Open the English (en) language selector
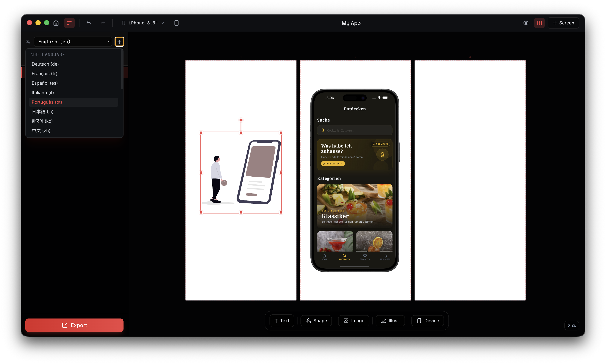 click(x=73, y=42)
